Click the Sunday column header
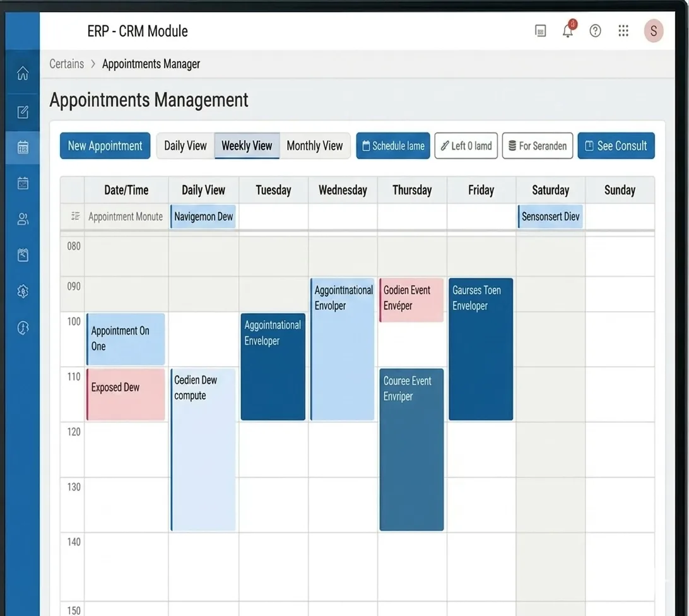 pos(620,190)
